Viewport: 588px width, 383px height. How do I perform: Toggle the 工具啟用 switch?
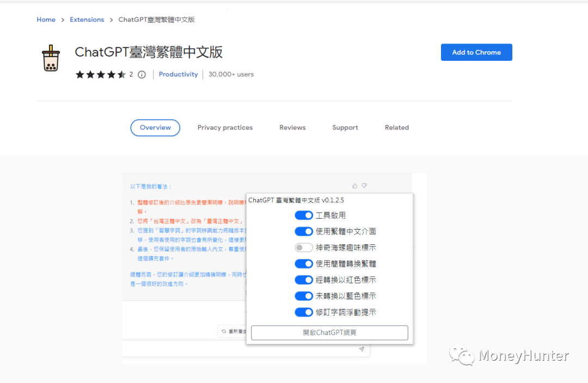[304, 215]
